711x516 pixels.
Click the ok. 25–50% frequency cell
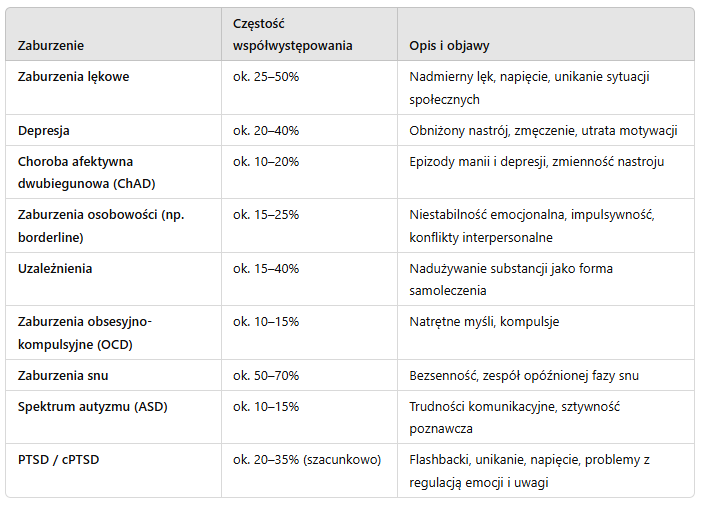(x=266, y=77)
